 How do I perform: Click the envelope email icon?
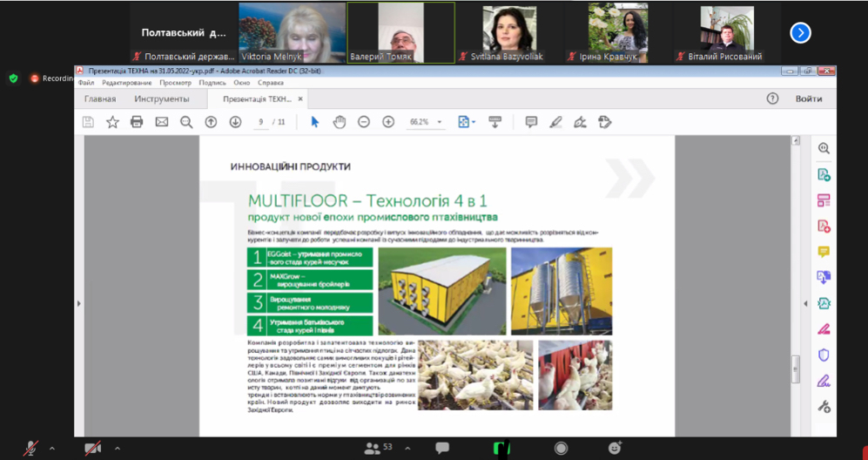[x=162, y=122]
